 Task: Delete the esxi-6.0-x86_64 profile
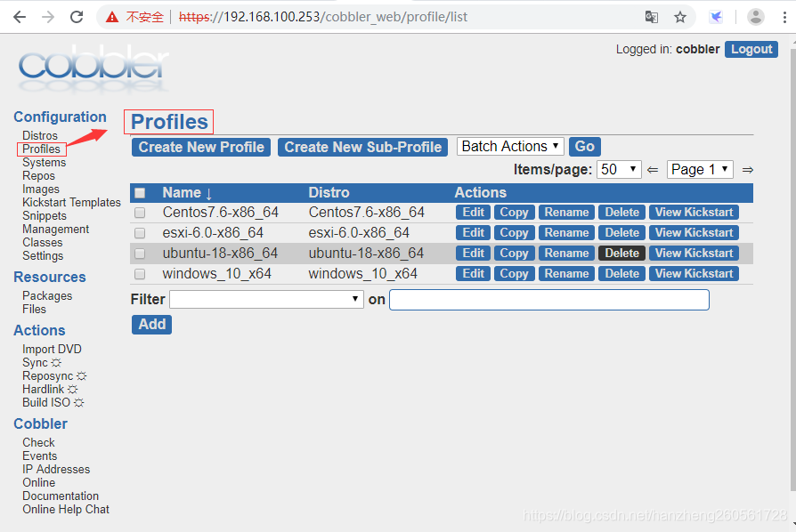point(621,233)
